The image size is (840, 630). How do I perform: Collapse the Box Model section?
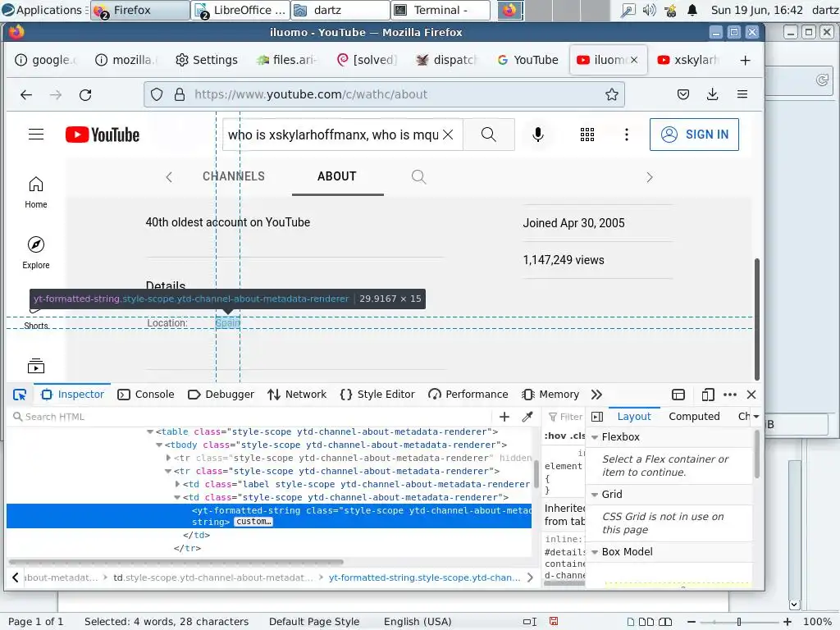point(595,552)
